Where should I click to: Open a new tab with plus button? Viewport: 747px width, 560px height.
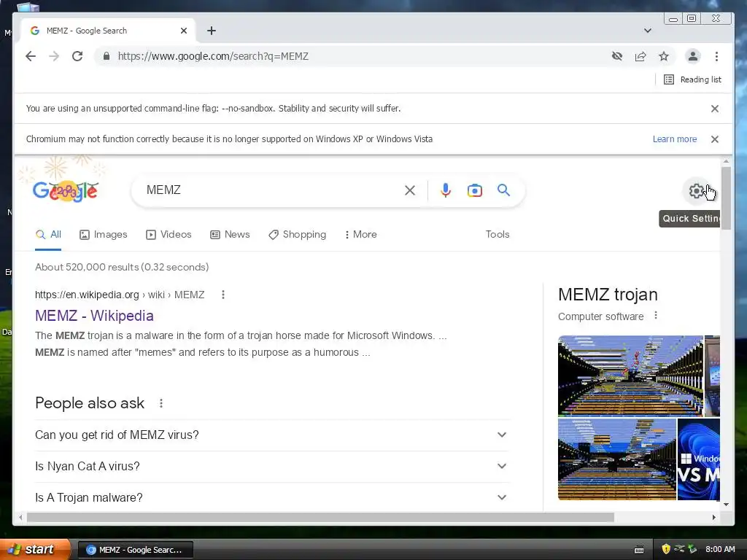tap(212, 31)
